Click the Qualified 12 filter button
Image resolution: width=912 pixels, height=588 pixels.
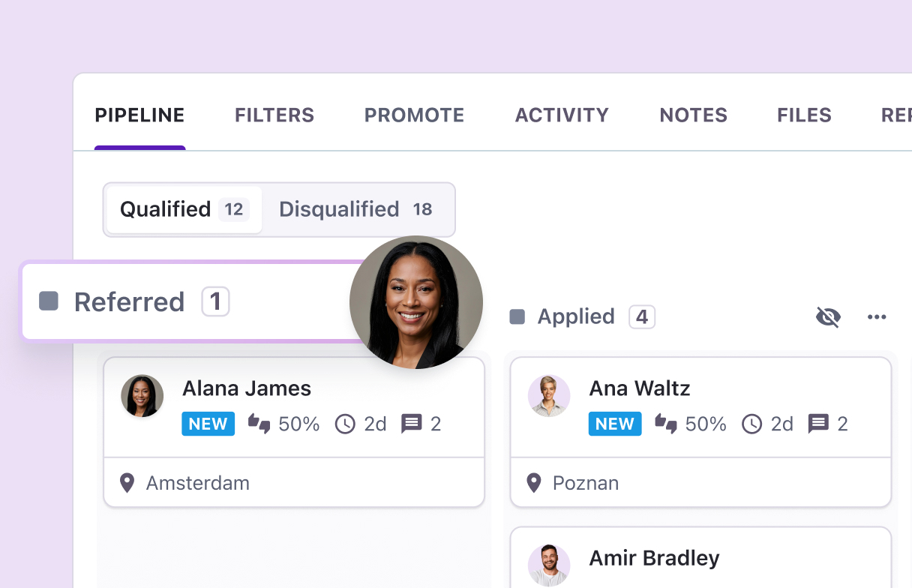[x=183, y=209]
